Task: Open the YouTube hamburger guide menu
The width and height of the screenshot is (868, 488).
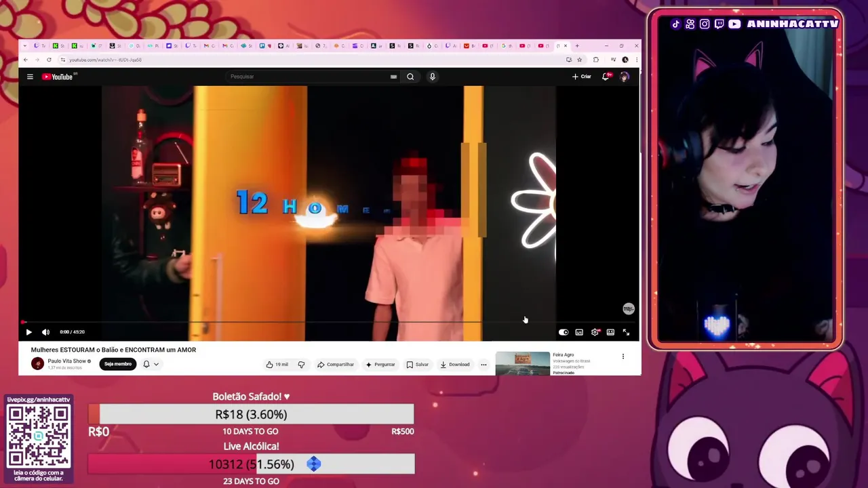Action: pyautogui.click(x=30, y=77)
